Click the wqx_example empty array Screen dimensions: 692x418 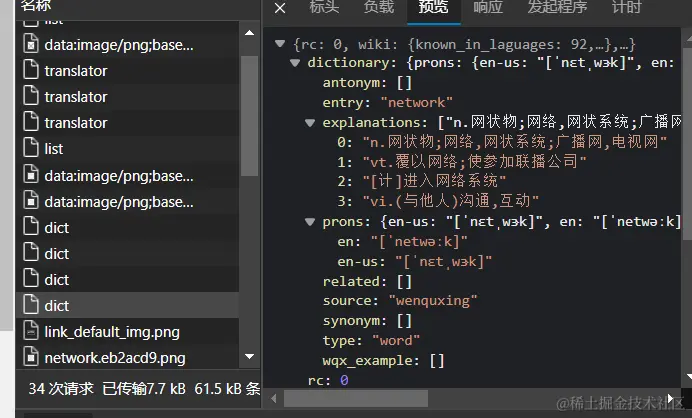(x=437, y=361)
